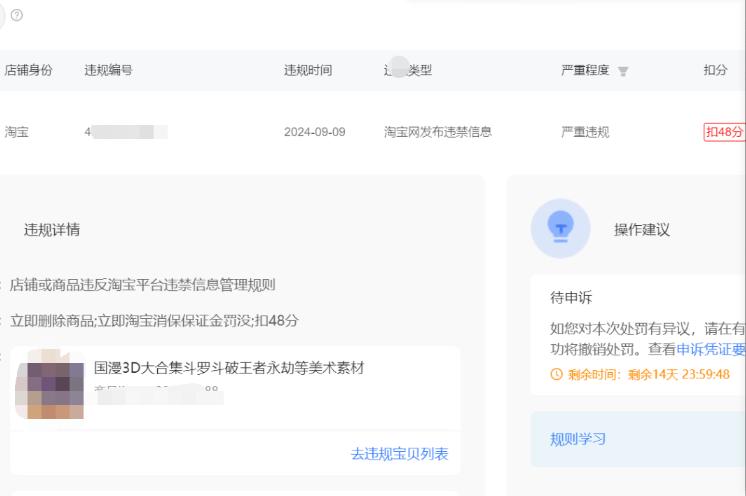
Task: Click the lightbulb icon beside 操作建议
Action: (560, 228)
